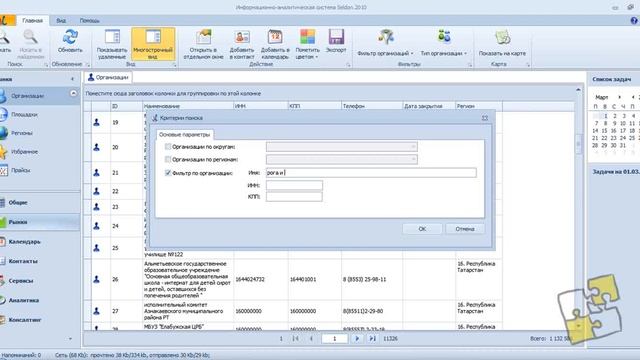The width and height of the screenshot is (640, 360).
Task: Open the регионам combo box
Action: click(x=342, y=159)
